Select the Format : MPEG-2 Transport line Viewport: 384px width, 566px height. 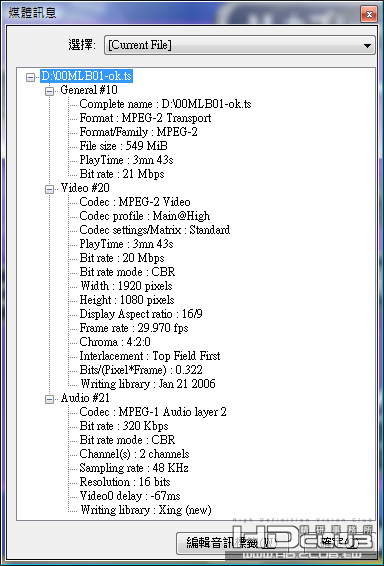[x=145, y=118]
